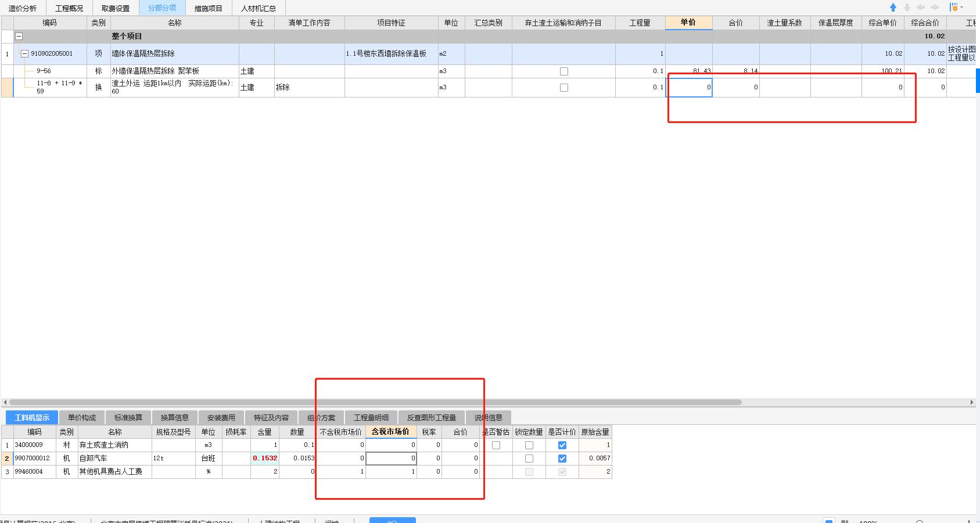Open the column settings gear icon
Screen dimensions: 980x523
pyautogui.click(x=953, y=8)
